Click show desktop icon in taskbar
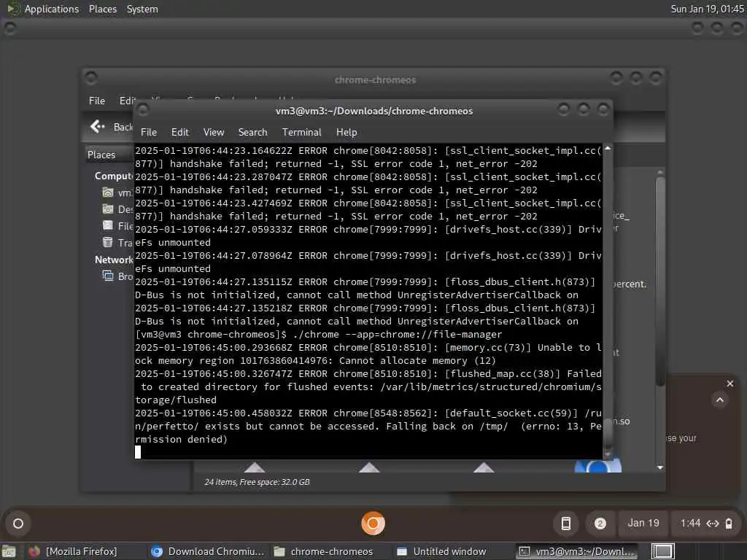747x560 pixels. click(x=9, y=552)
